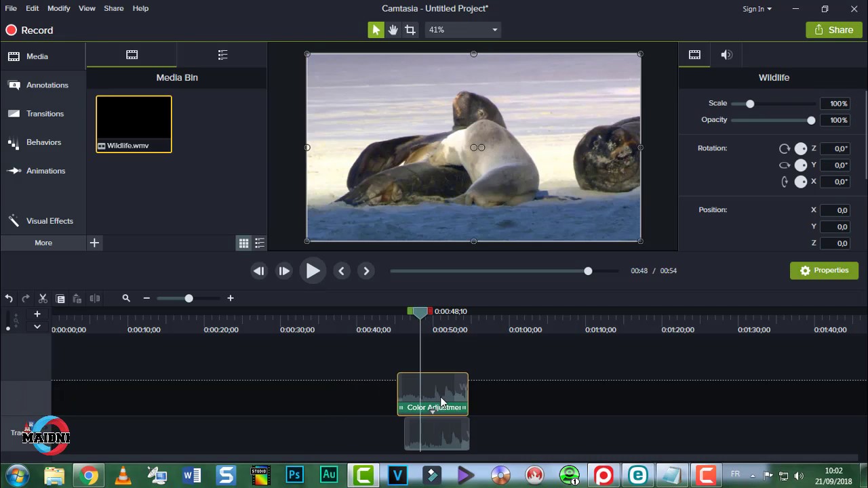
Task: Open the Animations tab
Action: [43, 171]
